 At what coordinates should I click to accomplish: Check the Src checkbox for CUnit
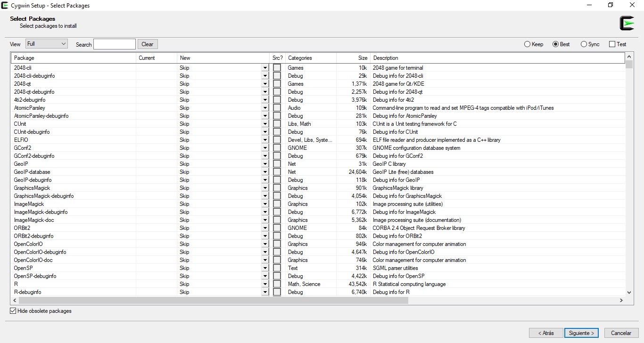point(277,124)
